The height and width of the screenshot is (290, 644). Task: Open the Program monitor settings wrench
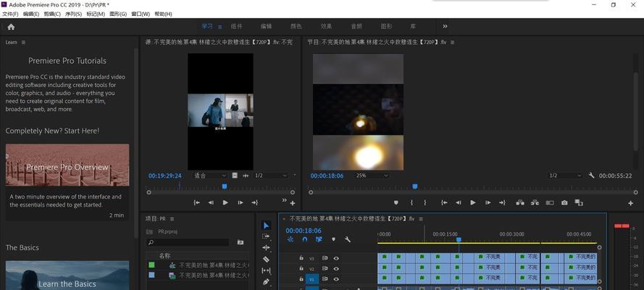(591, 175)
